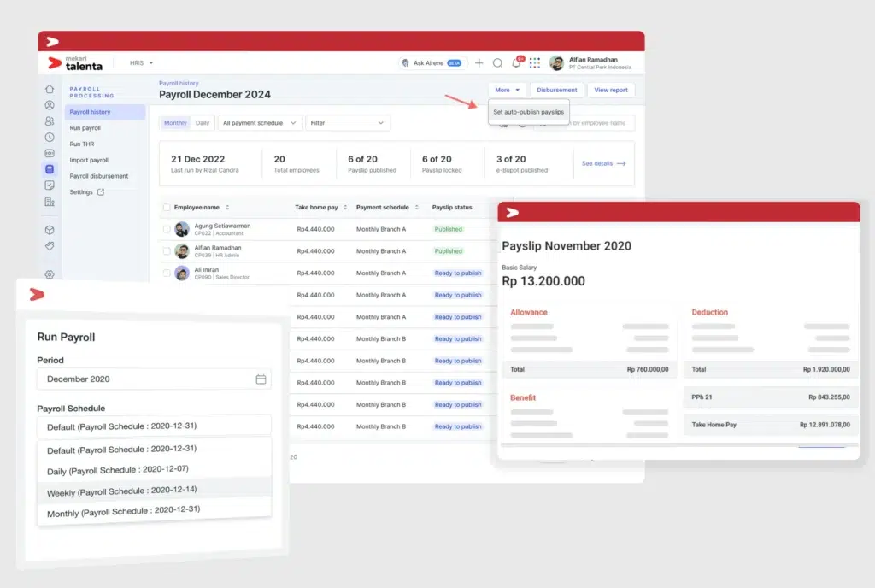Check the select-all checkbox in table header

click(166, 207)
